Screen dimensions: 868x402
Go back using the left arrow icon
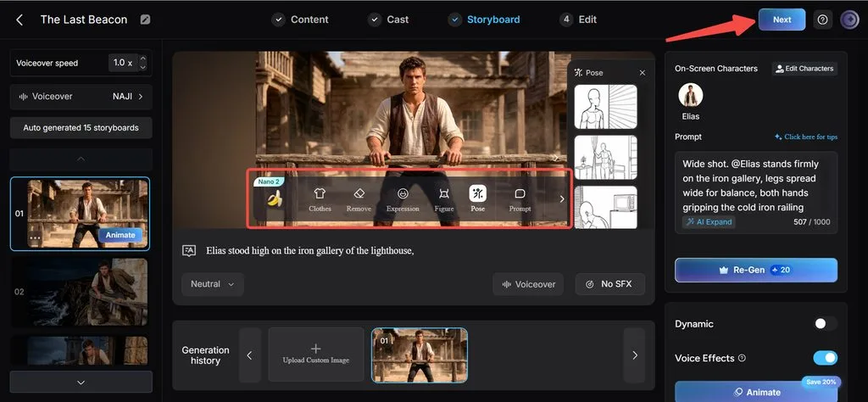[x=19, y=20]
